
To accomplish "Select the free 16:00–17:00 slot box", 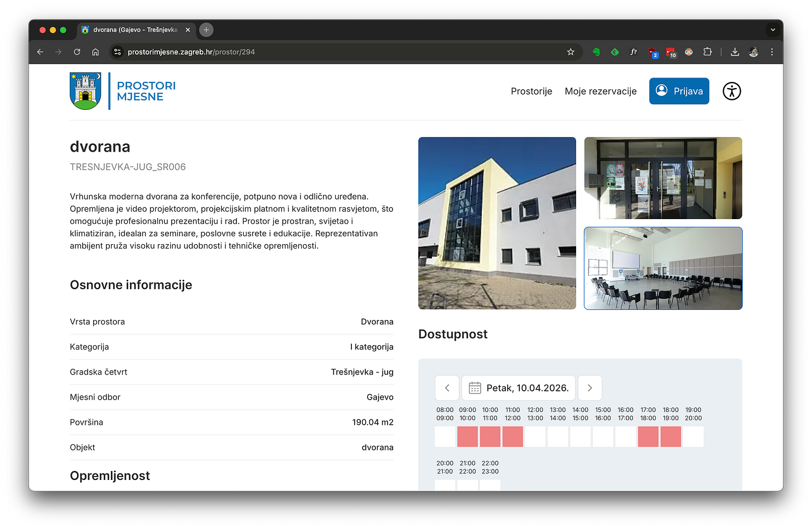I will 626,436.
